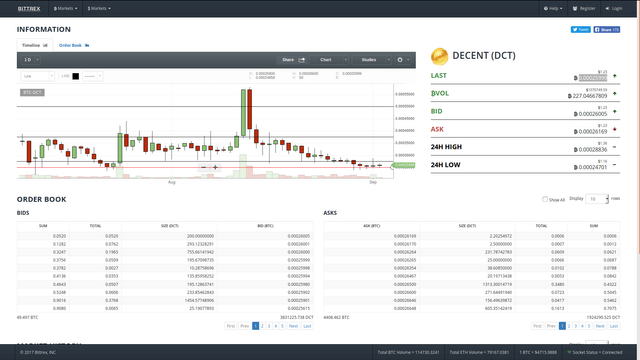This screenshot has width=640, height=360.
Task: Open the Chart dropdown in the chart toolbar
Action: click(329, 60)
